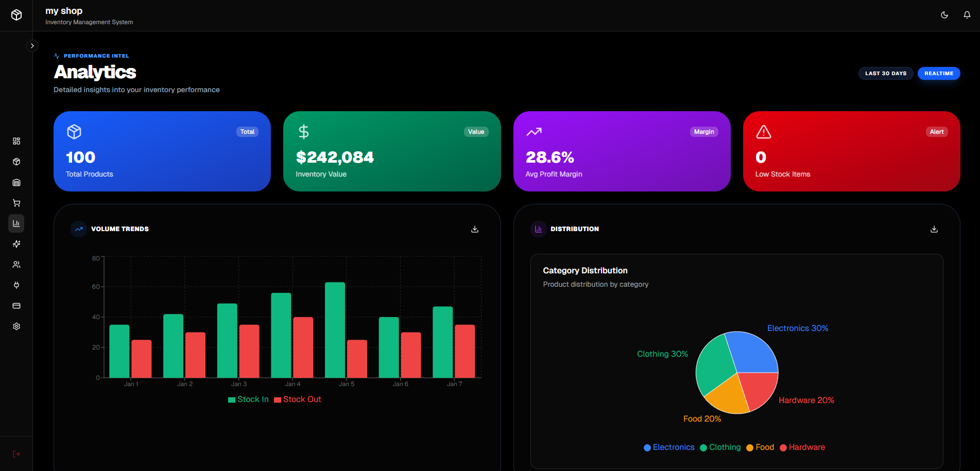Image resolution: width=980 pixels, height=471 pixels.
Task: Open the AI sparkles assistant icon
Action: click(16, 244)
